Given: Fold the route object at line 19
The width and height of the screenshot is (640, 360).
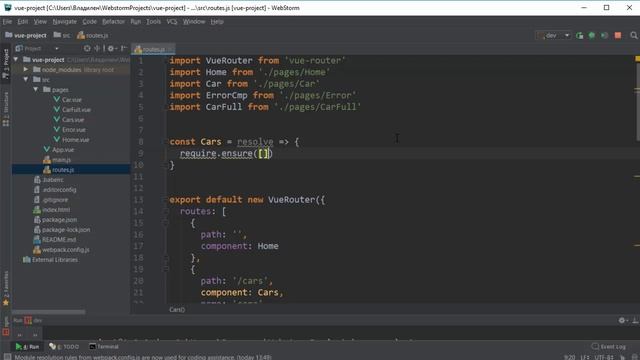Looking at the screenshot, I should [166, 269].
